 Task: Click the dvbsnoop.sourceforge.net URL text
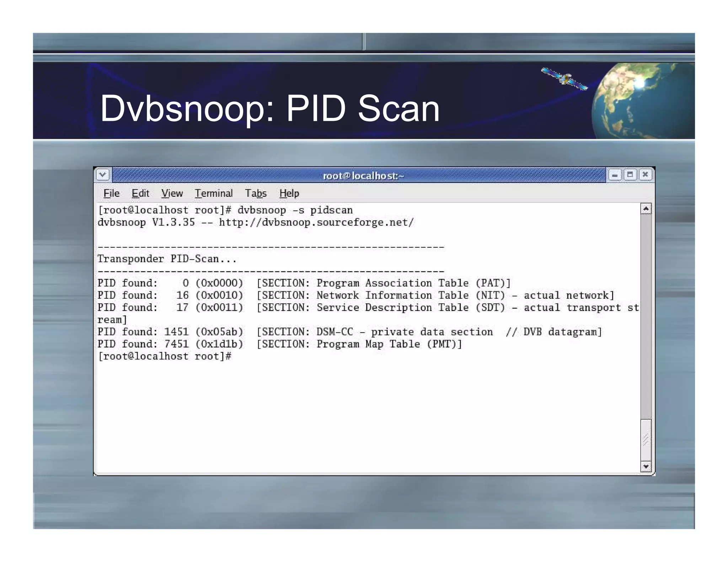(316, 223)
